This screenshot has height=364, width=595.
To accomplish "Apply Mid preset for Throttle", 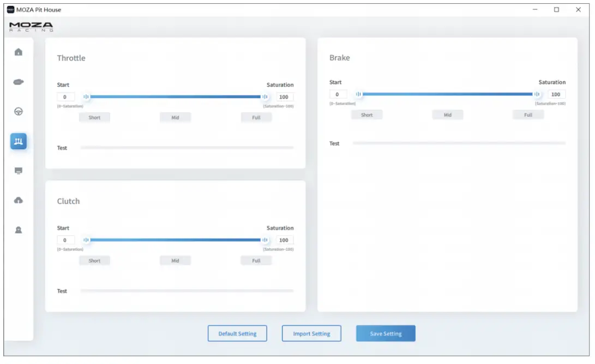I will [175, 118].
